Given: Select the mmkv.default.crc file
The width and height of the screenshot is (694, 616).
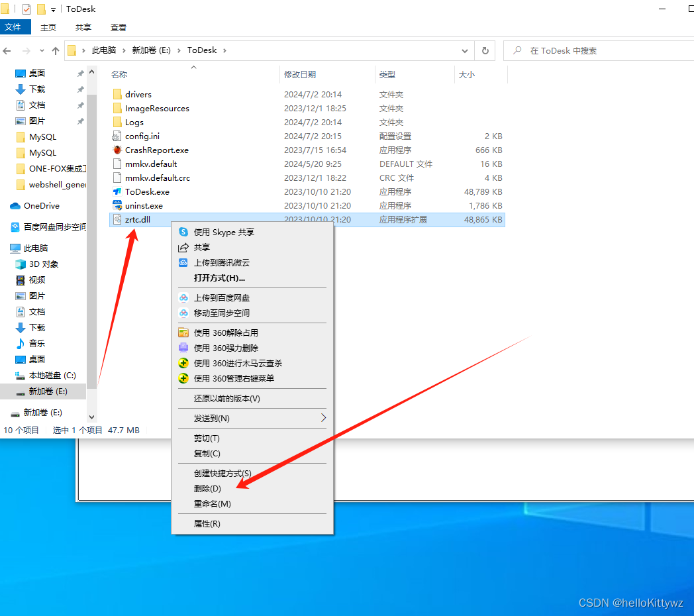Looking at the screenshot, I should pos(307,178).
